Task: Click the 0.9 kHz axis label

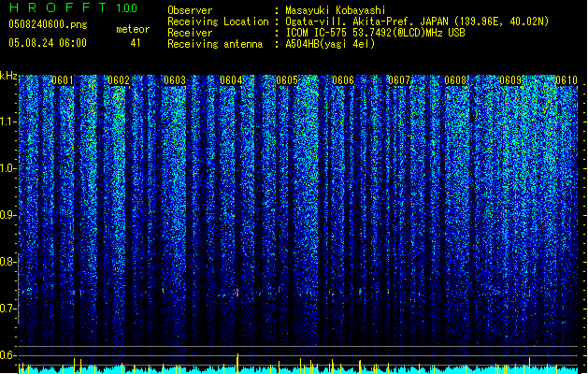Action: (7, 215)
